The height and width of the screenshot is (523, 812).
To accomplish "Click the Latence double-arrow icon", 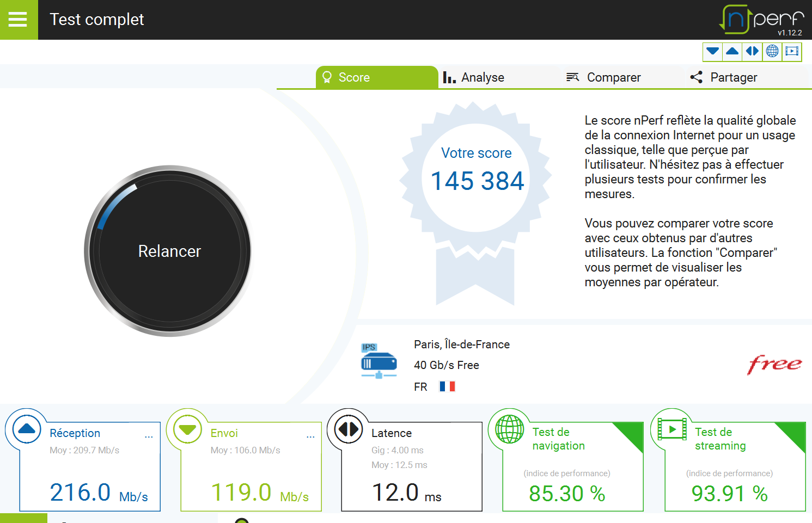I will pyautogui.click(x=349, y=429).
